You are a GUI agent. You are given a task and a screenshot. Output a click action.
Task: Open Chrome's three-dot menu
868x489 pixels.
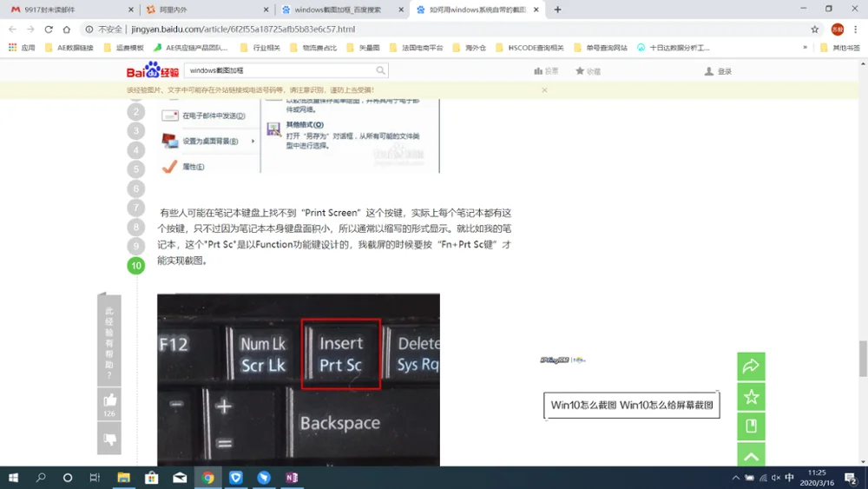pyautogui.click(x=855, y=30)
